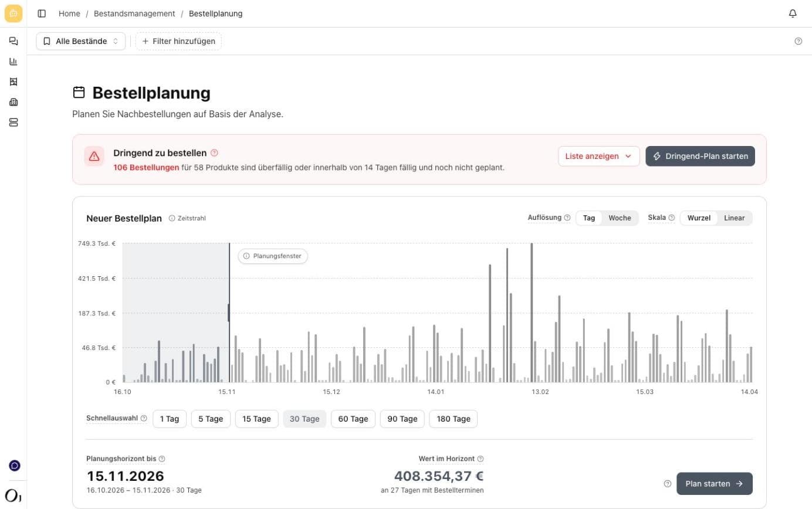Click the O logo at sidebar bottom

point(13,495)
